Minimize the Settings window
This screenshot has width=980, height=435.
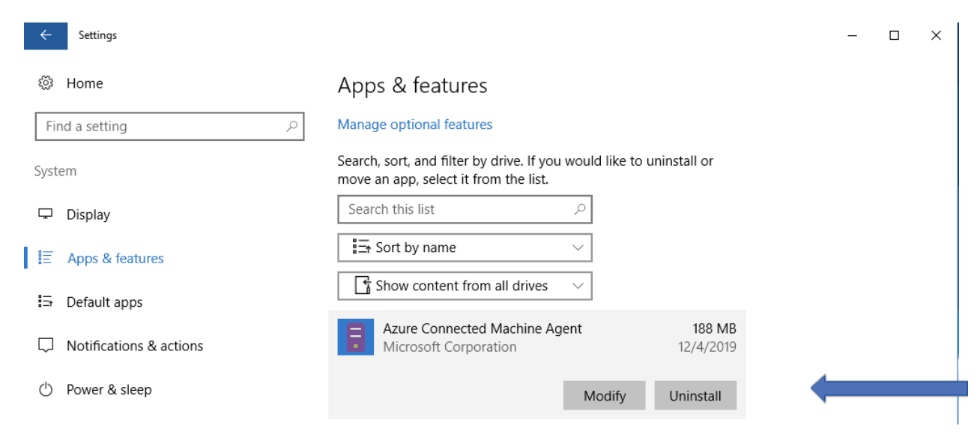(852, 35)
